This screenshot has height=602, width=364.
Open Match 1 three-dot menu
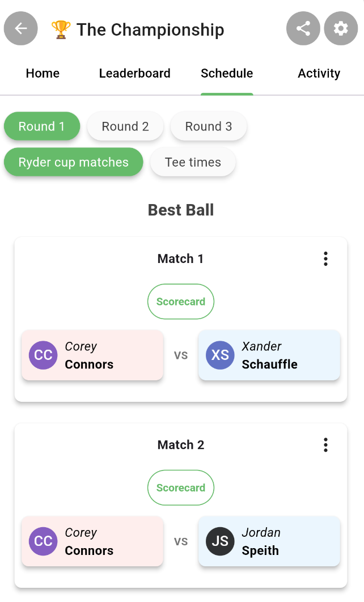tap(325, 259)
